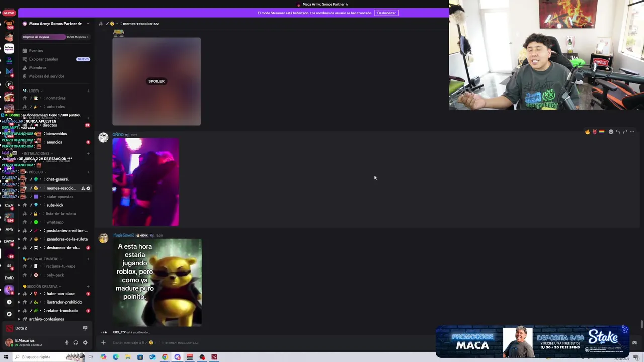Image resolution: width=644 pixels, height=362 pixels.
Task: Add channel to SECCIÓN CREATIVA category
Action: pos(88,287)
